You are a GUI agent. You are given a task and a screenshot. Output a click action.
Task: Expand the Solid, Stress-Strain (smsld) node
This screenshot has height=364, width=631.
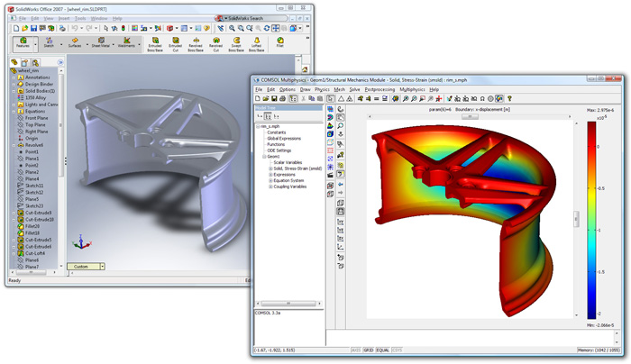[x=270, y=168]
